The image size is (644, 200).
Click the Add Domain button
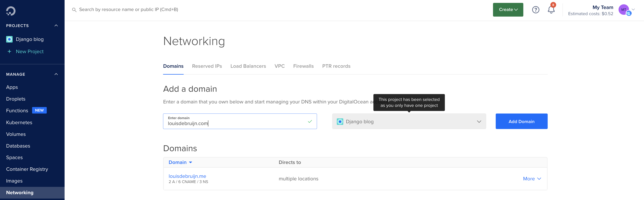(x=521, y=121)
